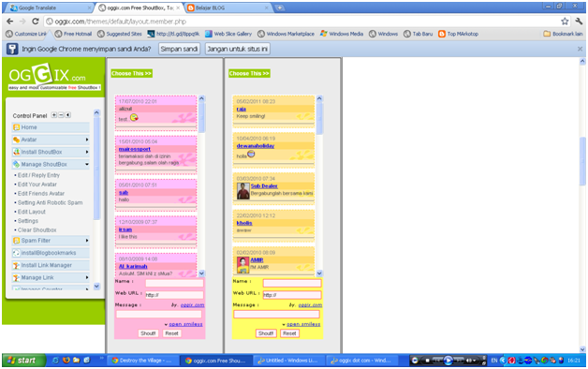This screenshot has height=369, width=588.
Task: Click the Avatar menu icon
Action: [17, 140]
